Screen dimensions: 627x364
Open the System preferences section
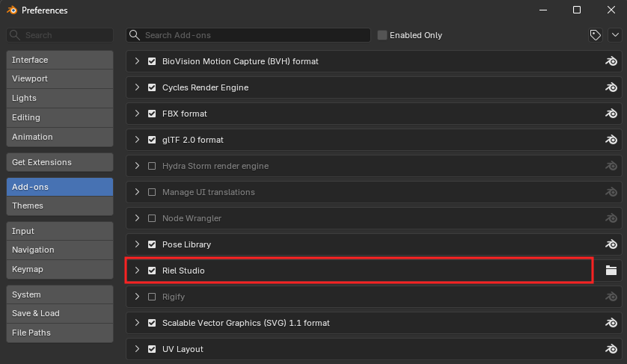[60, 294]
